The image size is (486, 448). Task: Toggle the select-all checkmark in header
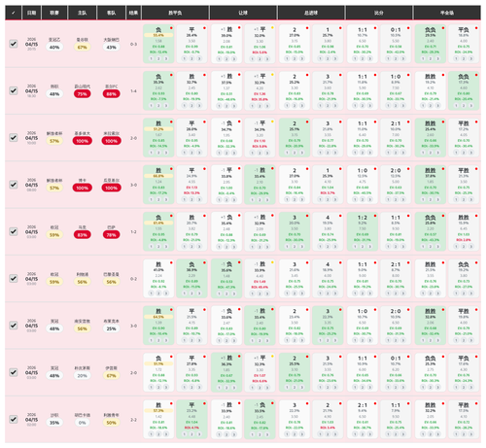pos(14,13)
